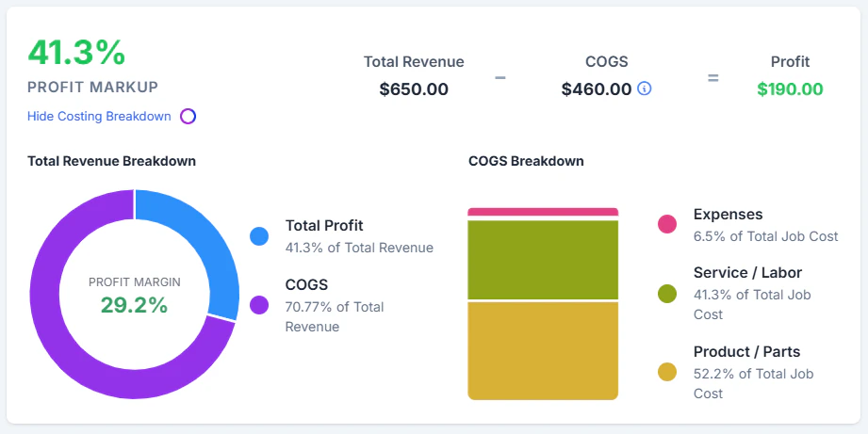Click the $650.00 Total Revenue amount
This screenshot has height=434, width=868.
pos(414,89)
